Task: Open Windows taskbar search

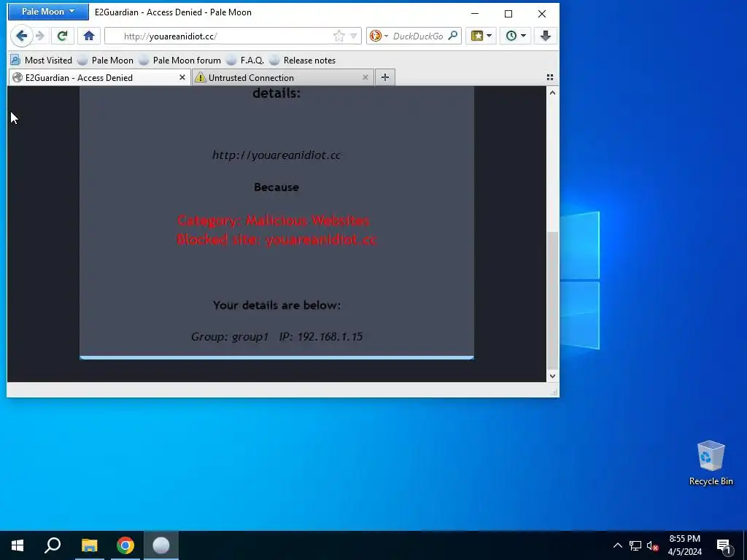Action: coord(53,545)
